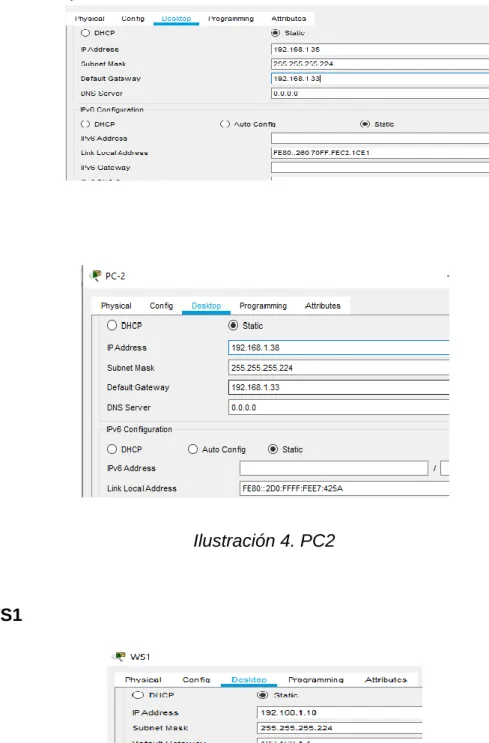This screenshot has width=489, height=743.
Task: Click DNS Server field in top window
Action: tap(380, 93)
